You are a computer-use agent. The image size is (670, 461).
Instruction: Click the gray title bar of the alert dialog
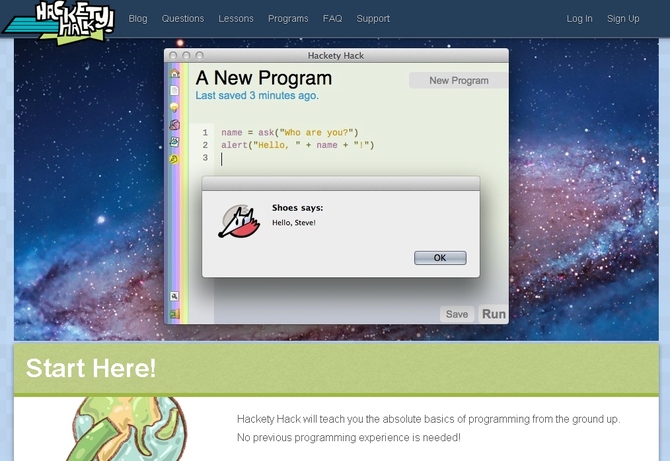coord(341,183)
